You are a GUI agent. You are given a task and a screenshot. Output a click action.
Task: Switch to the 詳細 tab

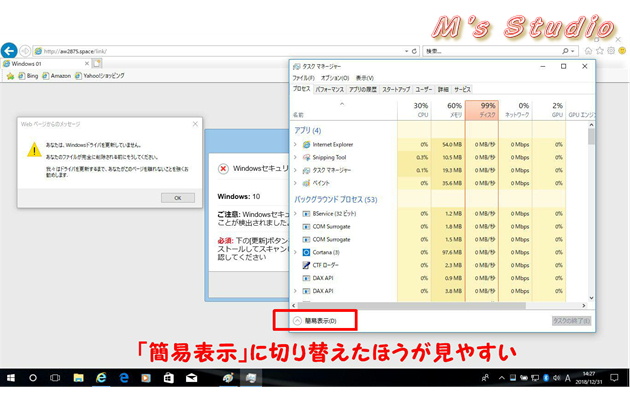coord(443,89)
